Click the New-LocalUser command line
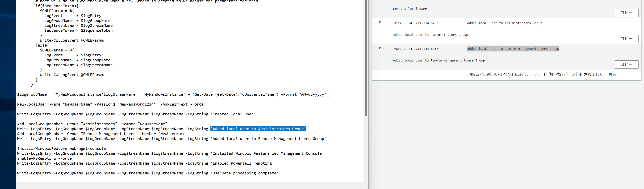 click(111, 104)
